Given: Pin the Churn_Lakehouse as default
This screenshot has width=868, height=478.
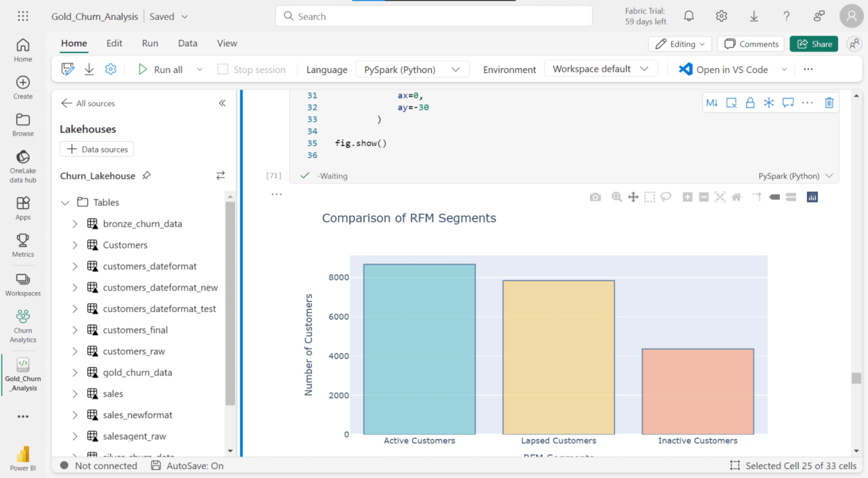Looking at the screenshot, I should (x=146, y=176).
